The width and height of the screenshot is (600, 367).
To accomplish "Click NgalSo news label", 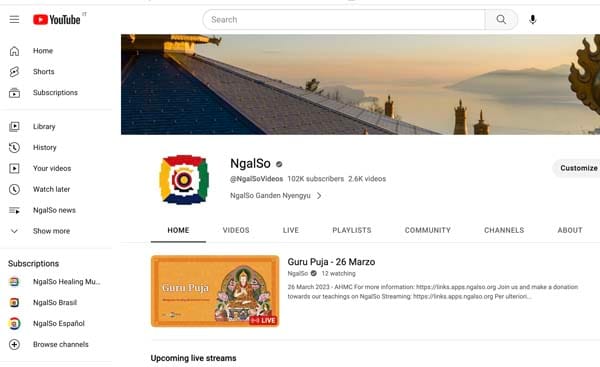I will pos(54,210).
